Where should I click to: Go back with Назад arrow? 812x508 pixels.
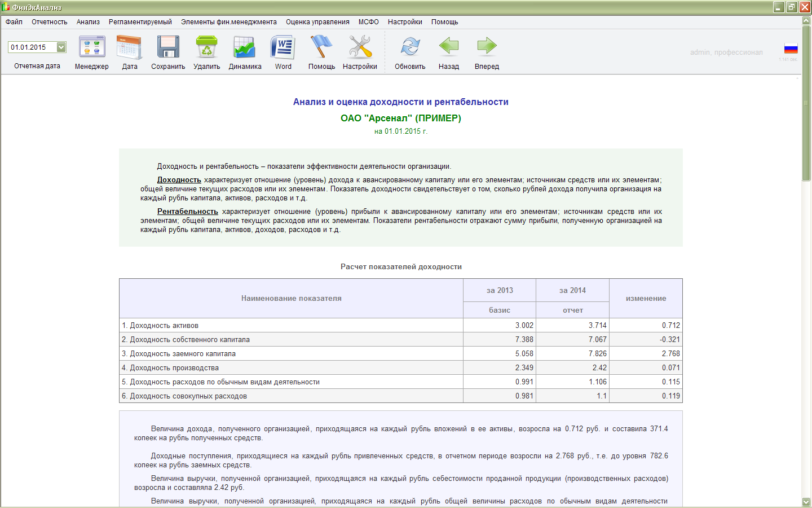(x=449, y=47)
